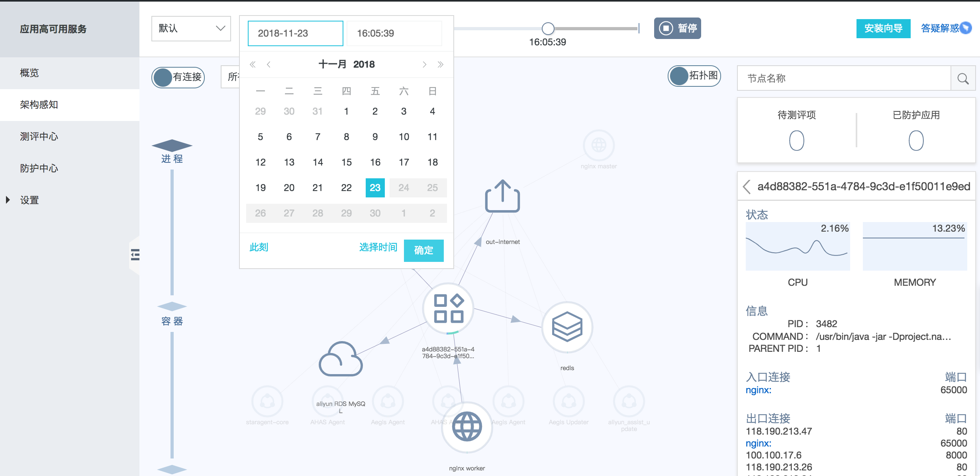
Task: Click the redis node icon
Action: (x=567, y=327)
